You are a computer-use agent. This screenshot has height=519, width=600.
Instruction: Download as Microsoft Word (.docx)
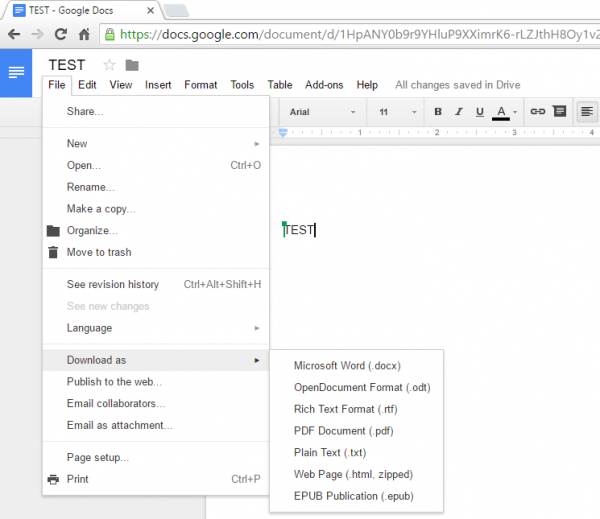pos(357,366)
